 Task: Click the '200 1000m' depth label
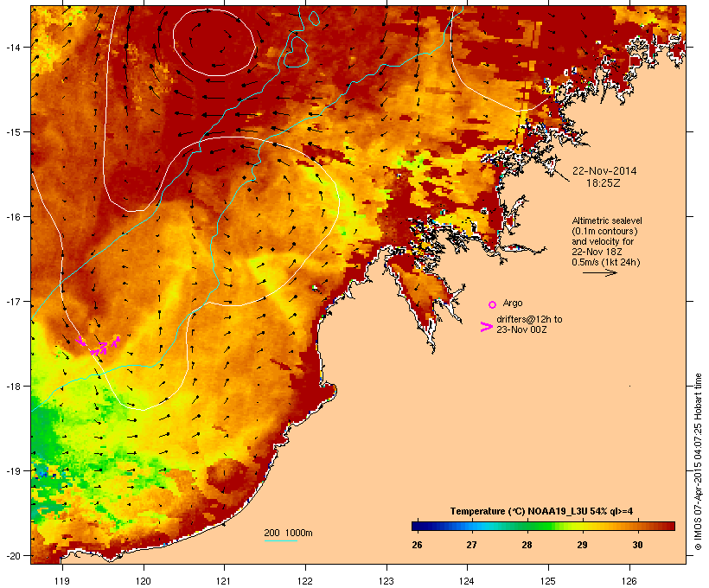tap(288, 533)
